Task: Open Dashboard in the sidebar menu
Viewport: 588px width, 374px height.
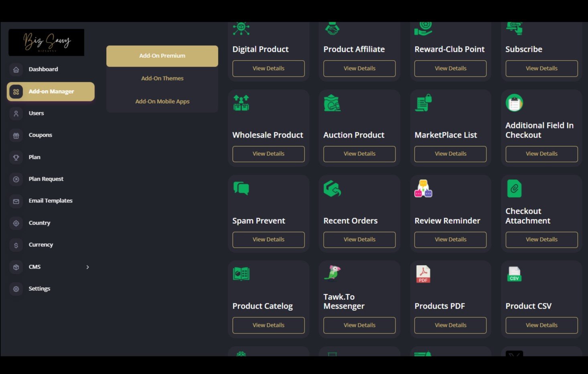Action: (x=43, y=69)
